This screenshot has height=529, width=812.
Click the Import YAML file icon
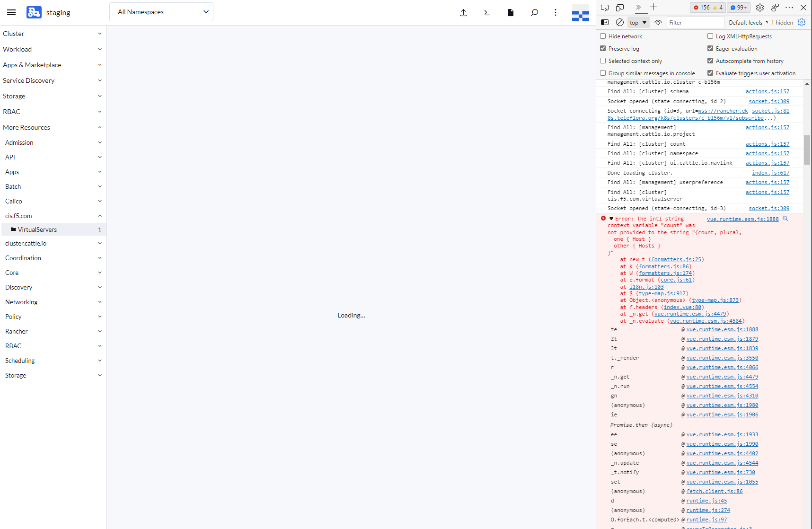tap(463, 13)
